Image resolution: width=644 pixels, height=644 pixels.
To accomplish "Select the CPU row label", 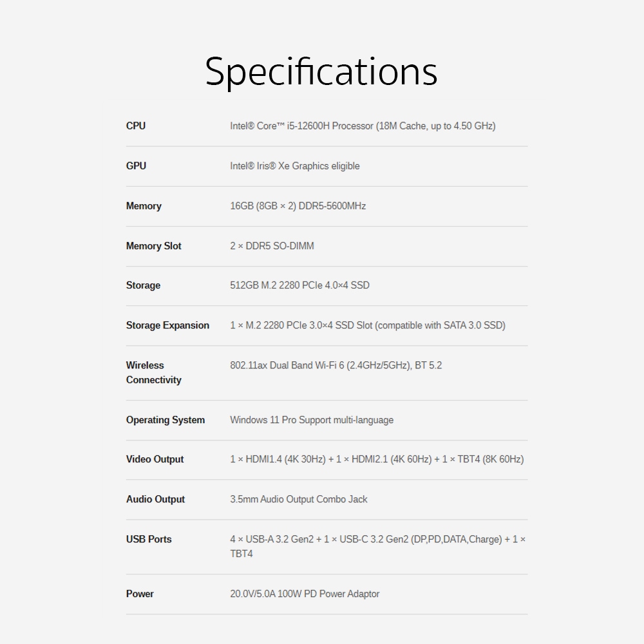I will pyautogui.click(x=135, y=126).
